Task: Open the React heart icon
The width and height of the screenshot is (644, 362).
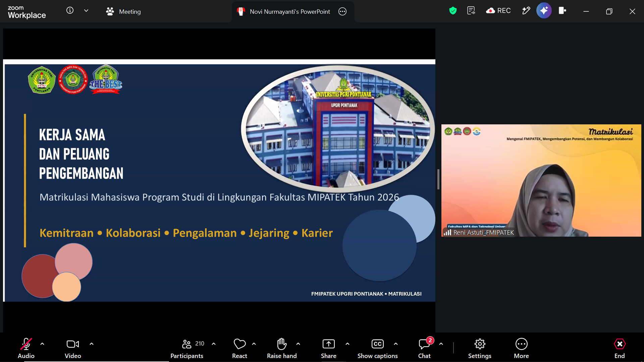Action: tap(239, 348)
